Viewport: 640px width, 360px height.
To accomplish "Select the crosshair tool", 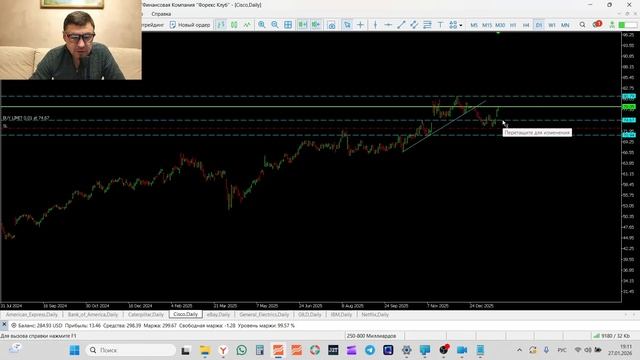I will (360, 25).
